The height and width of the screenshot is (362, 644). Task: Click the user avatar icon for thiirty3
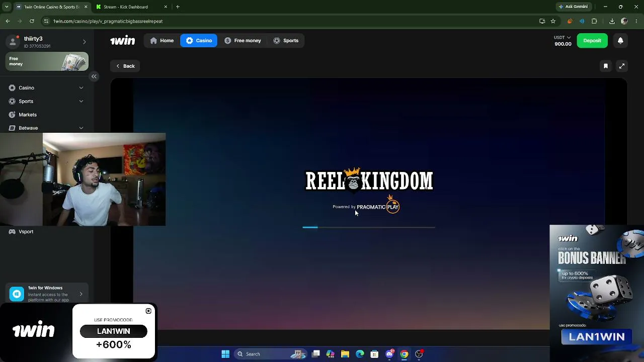click(13, 42)
